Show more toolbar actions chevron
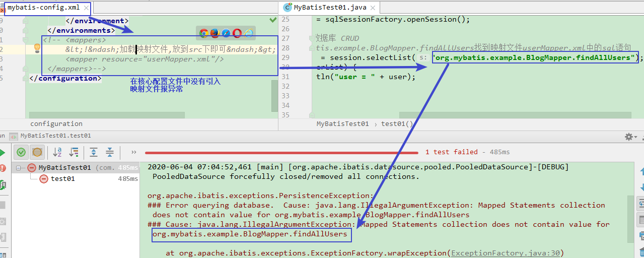Viewport: 644px width, 258px height. pos(133,152)
